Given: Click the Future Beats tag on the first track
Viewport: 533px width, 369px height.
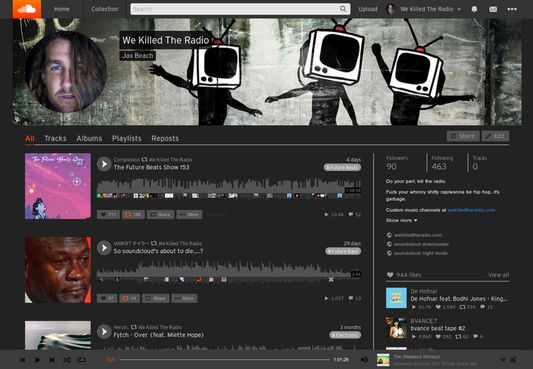Looking at the screenshot, I should [342, 168].
